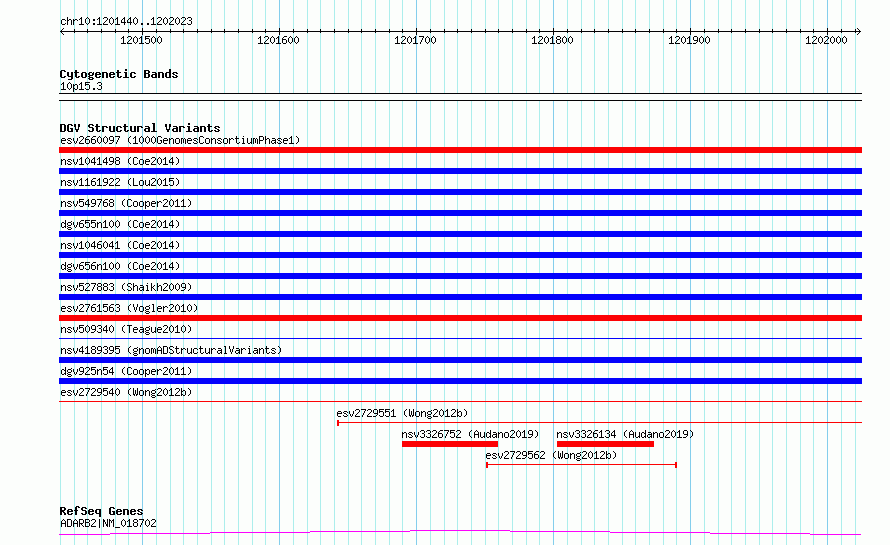890x545 pixels.
Task: Click the nsv549768 blue variant bar
Action: (x=460, y=213)
